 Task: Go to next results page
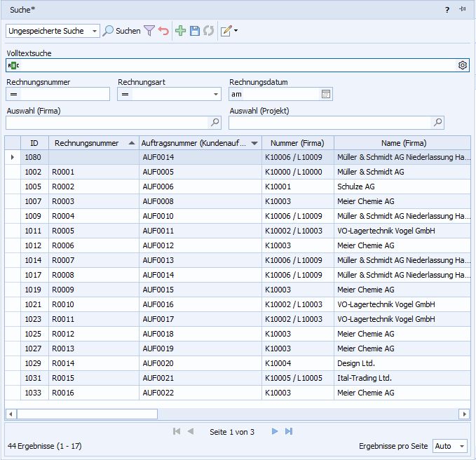coord(275,431)
